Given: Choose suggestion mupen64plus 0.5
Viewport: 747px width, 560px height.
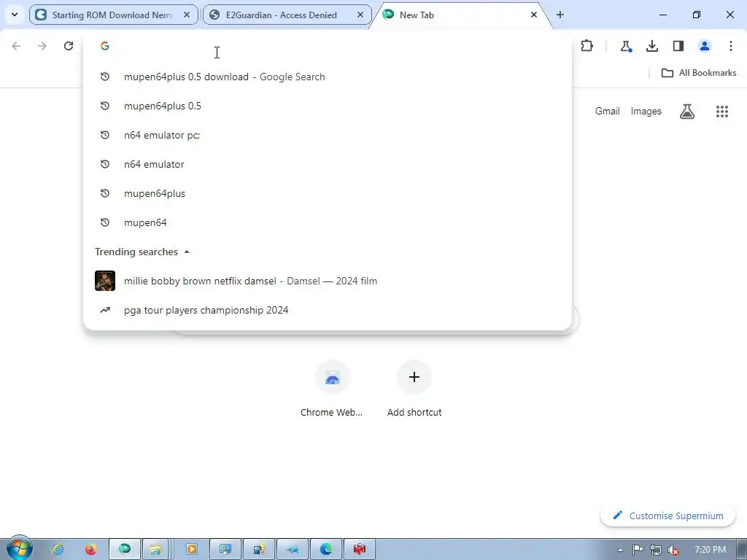Looking at the screenshot, I should click(328, 106).
